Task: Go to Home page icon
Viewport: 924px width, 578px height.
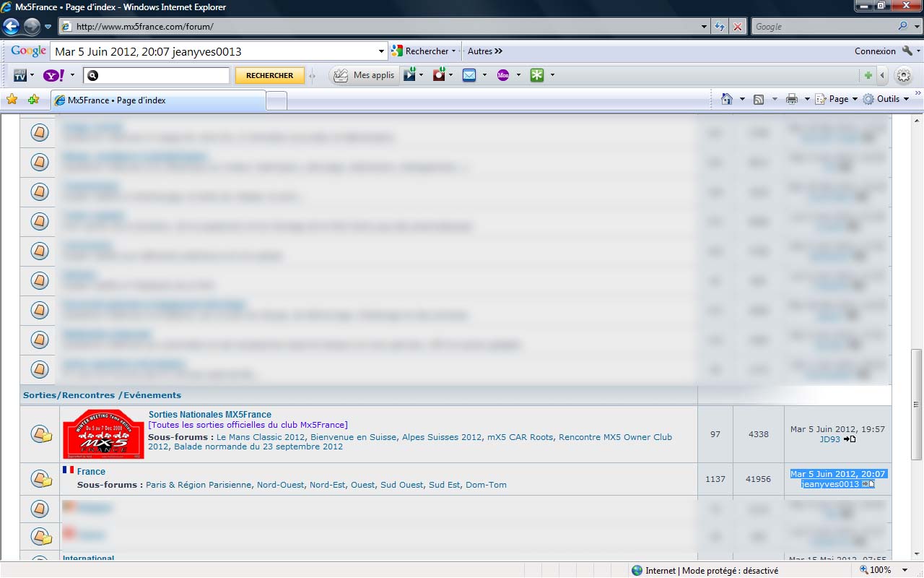Action: pyautogui.click(x=727, y=99)
